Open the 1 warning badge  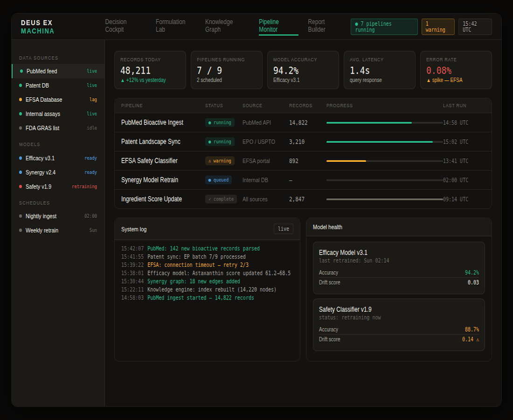pos(438,27)
